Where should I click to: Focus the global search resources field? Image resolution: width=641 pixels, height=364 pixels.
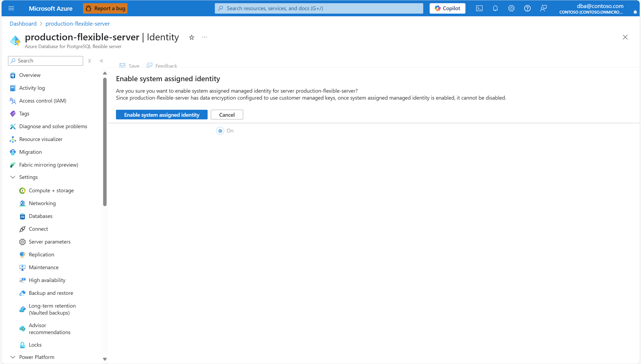[x=319, y=8]
